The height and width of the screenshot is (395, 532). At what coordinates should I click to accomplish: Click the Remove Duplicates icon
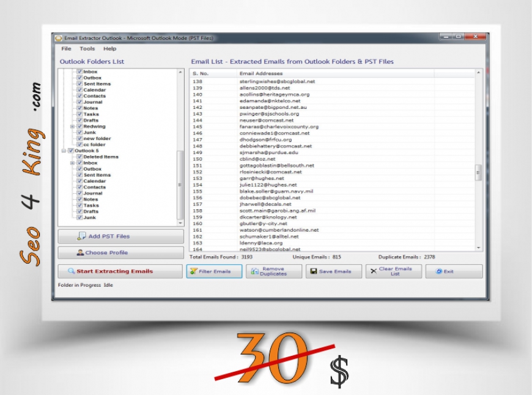(x=254, y=271)
